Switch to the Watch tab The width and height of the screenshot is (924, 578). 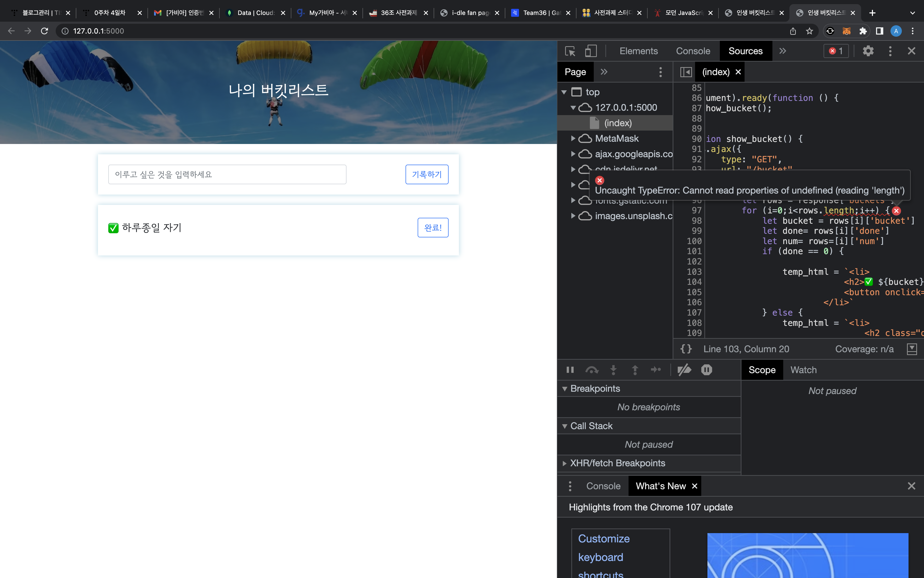803,370
